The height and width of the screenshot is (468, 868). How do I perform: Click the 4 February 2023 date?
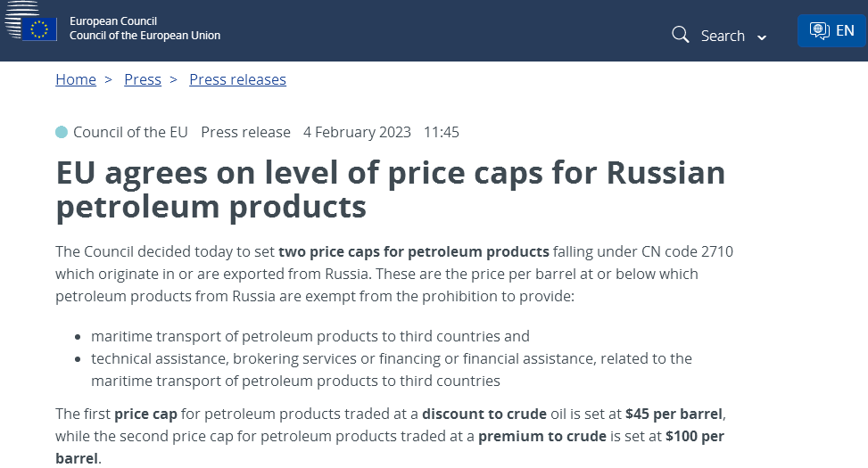tap(357, 132)
